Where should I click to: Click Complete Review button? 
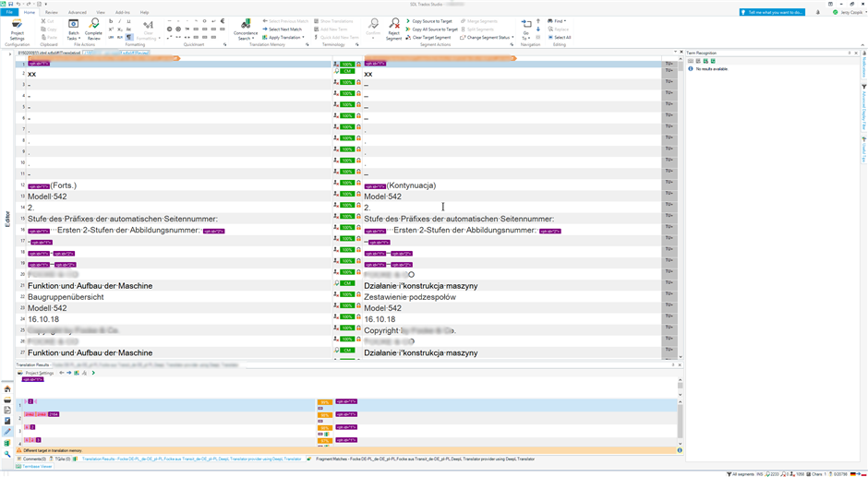click(x=93, y=30)
